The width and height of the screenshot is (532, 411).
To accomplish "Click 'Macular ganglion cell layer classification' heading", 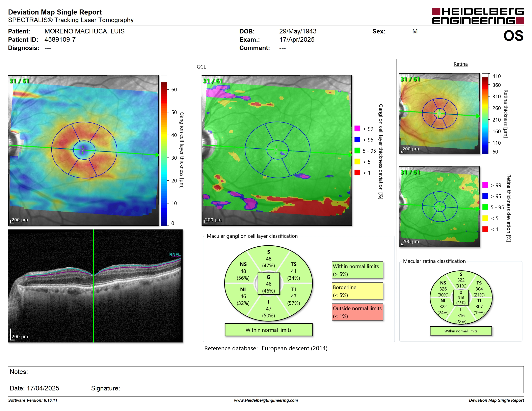I will pos(252,236).
